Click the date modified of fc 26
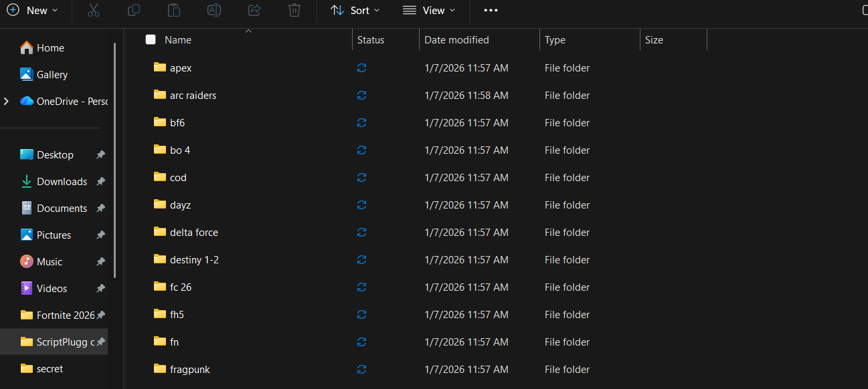This screenshot has height=389, width=868. [466, 287]
